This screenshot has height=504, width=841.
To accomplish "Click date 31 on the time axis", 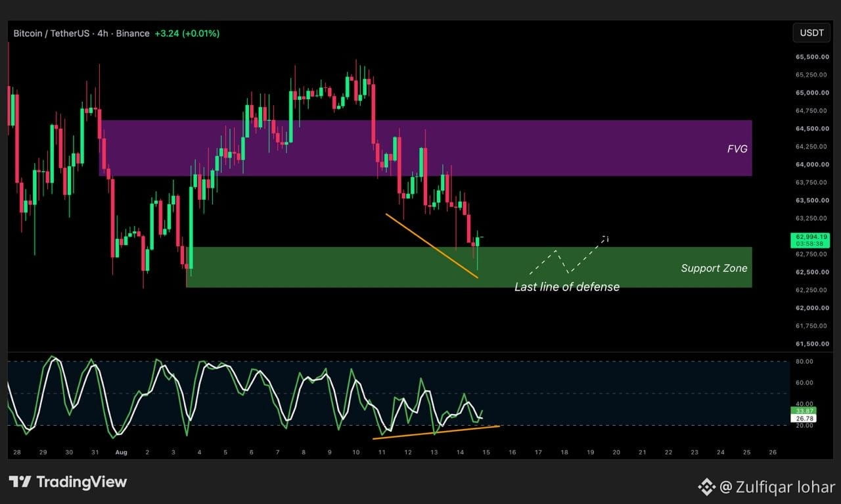I will click(x=95, y=453).
